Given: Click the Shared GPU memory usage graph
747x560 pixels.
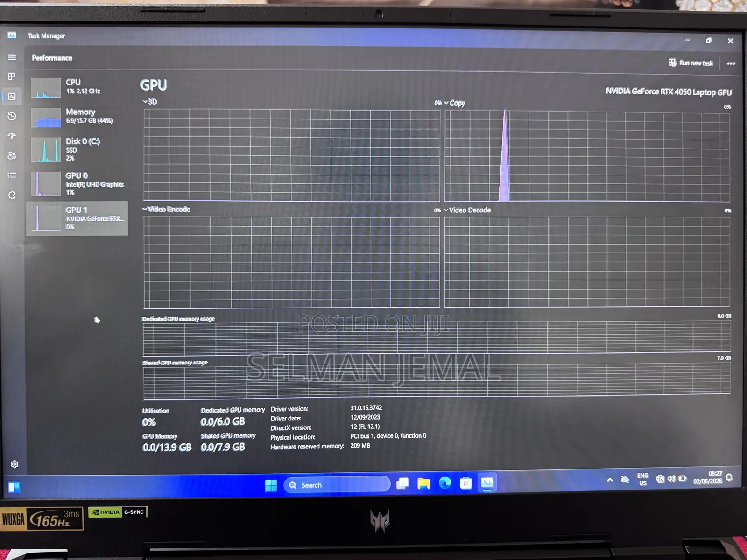Looking at the screenshot, I should coord(437,381).
